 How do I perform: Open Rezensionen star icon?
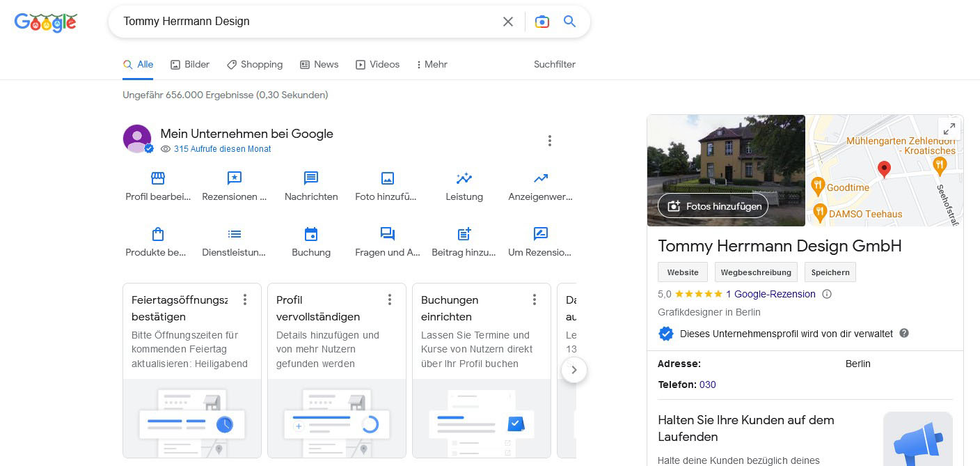tap(235, 178)
